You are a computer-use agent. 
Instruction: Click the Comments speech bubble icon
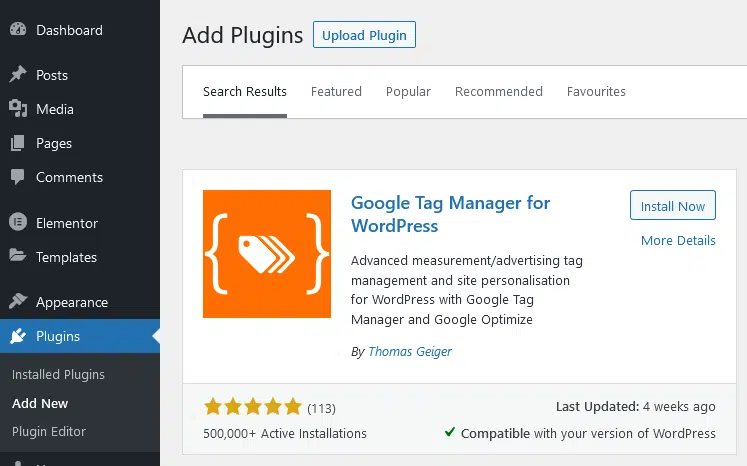[18, 177]
